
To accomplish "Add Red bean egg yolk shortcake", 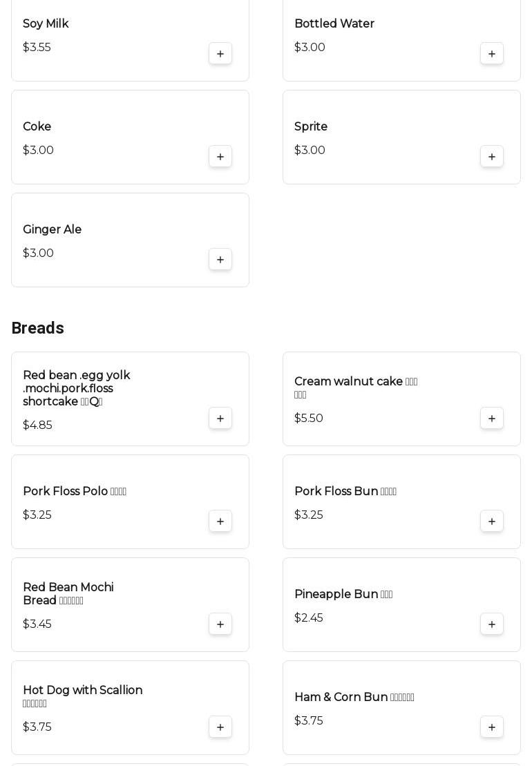I will pyautogui.click(x=220, y=419).
